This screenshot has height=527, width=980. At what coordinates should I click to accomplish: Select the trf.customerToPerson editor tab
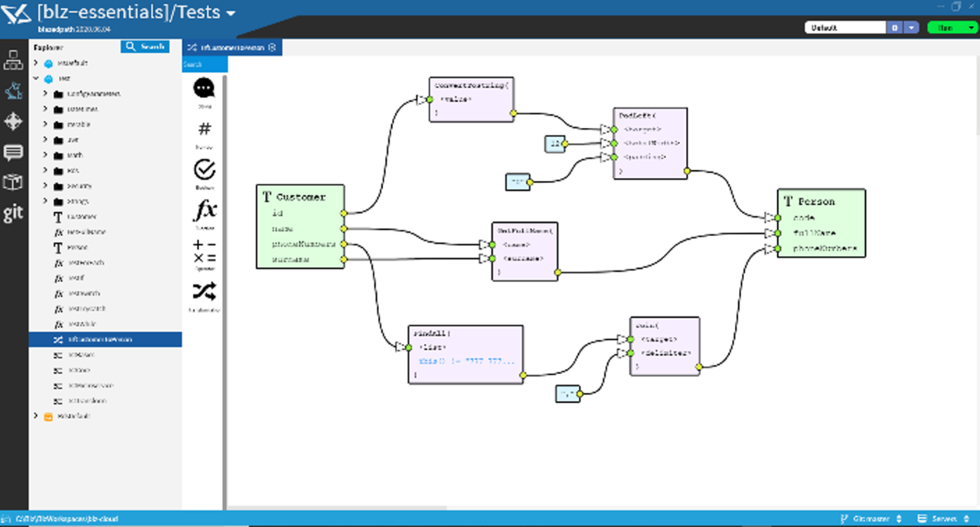click(230, 46)
